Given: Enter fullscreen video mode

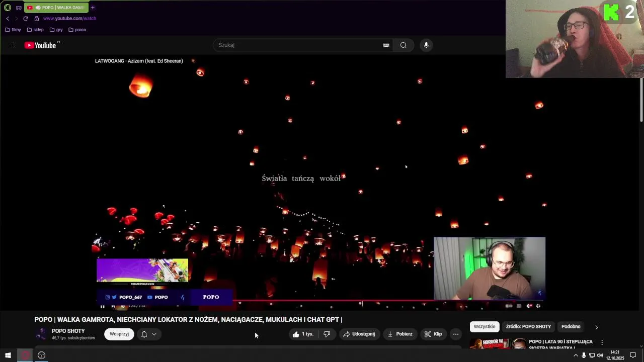Looking at the screenshot, I should 538,306.
